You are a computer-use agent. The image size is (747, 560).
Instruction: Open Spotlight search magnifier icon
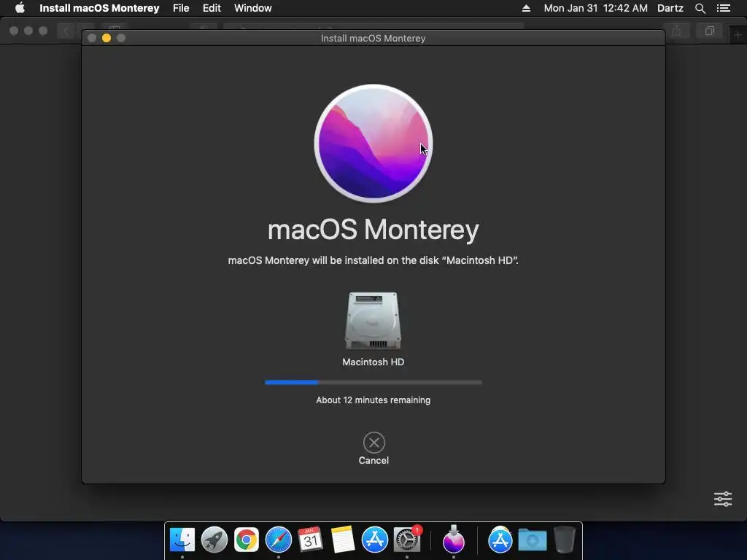[700, 8]
